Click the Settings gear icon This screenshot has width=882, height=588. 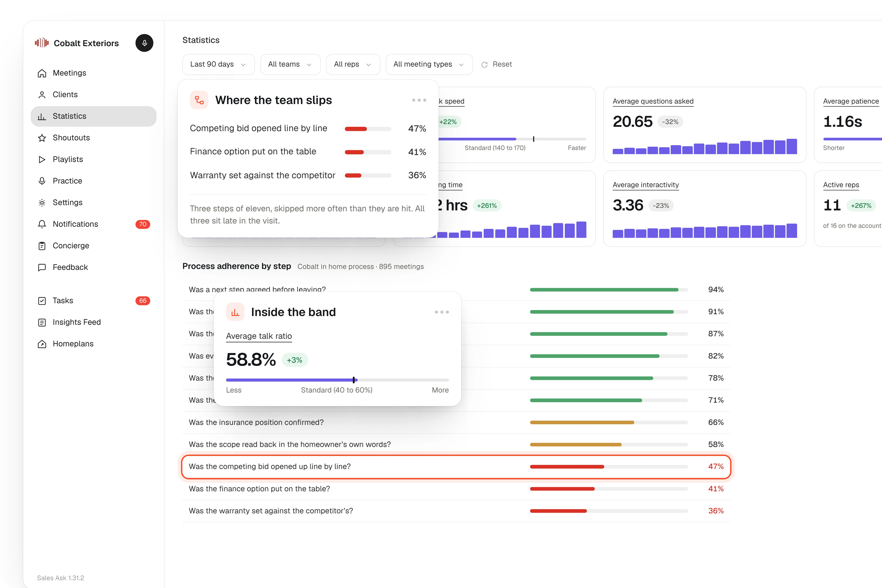click(42, 203)
